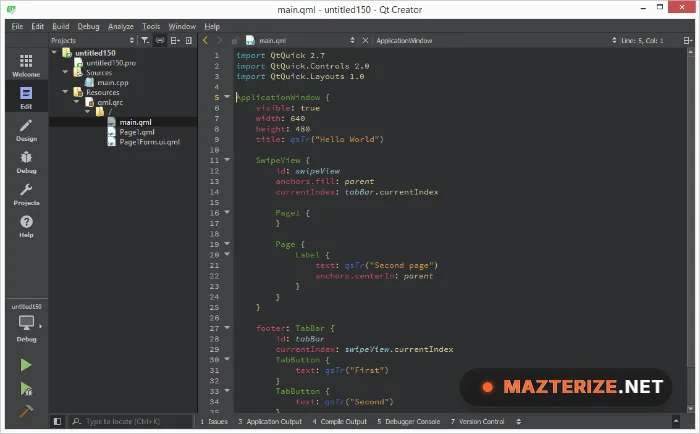700x434 pixels.
Task: Click the file lock icon in the editor toolbar
Action: [234, 40]
